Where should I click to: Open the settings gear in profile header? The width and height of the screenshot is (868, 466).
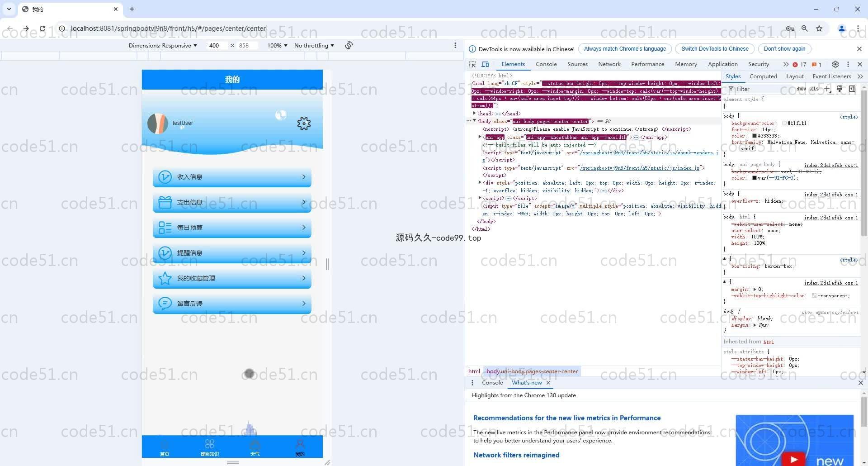pyautogui.click(x=304, y=124)
